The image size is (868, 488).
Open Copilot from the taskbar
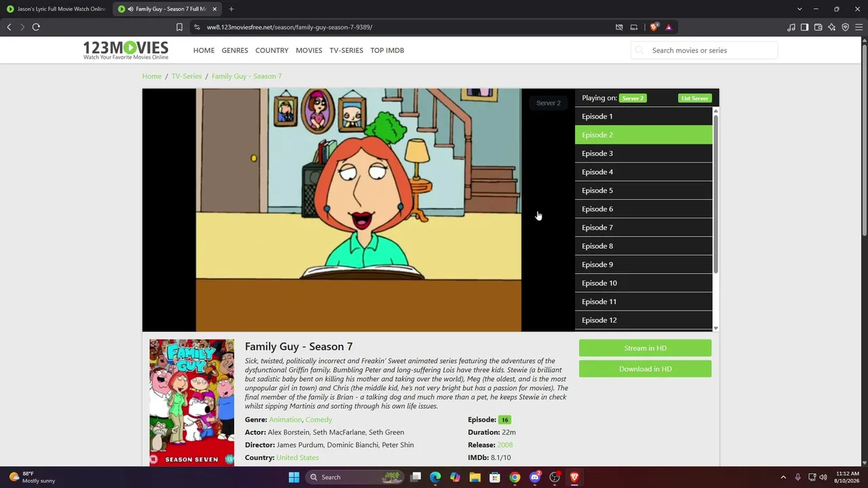coord(455,477)
